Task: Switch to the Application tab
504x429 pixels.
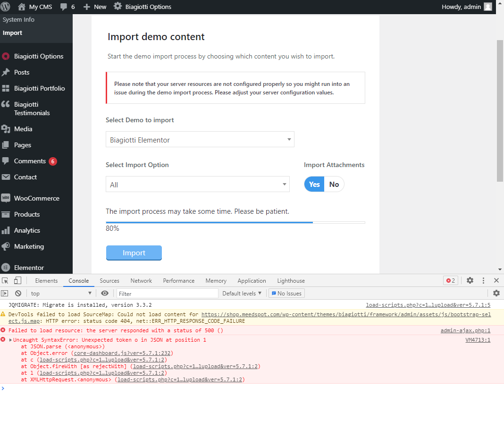Action: point(252,280)
